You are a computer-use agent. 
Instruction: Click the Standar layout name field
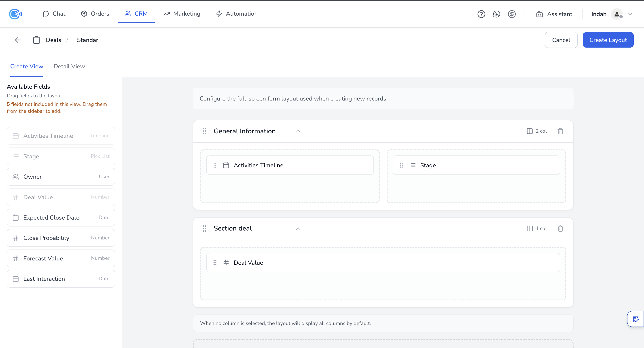[x=87, y=40]
